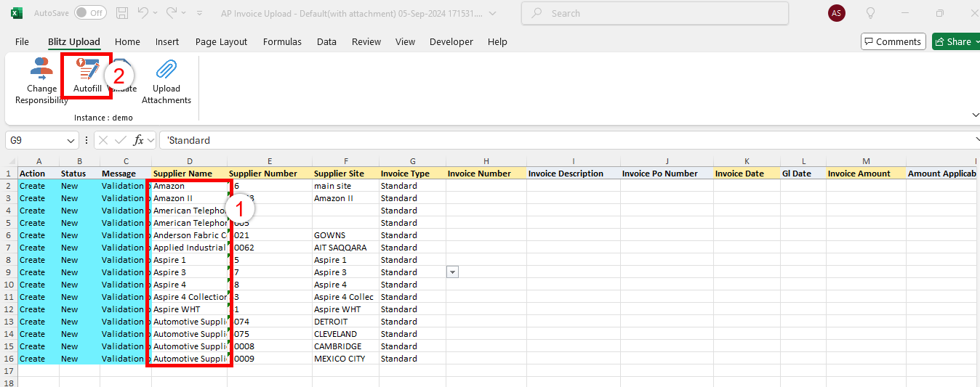Click the Save icon in title bar
Image resolution: width=980 pixels, height=387 pixels.
pyautogui.click(x=122, y=13)
